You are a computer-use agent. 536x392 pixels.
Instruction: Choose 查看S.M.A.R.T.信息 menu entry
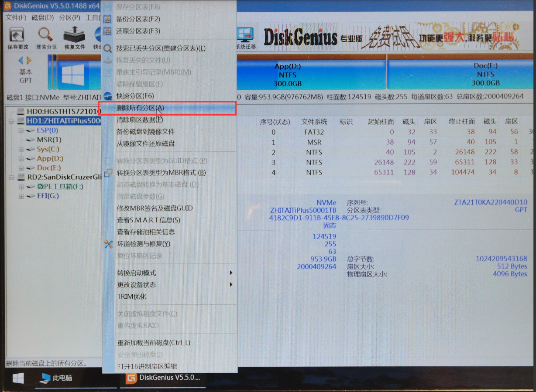click(x=170, y=220)
